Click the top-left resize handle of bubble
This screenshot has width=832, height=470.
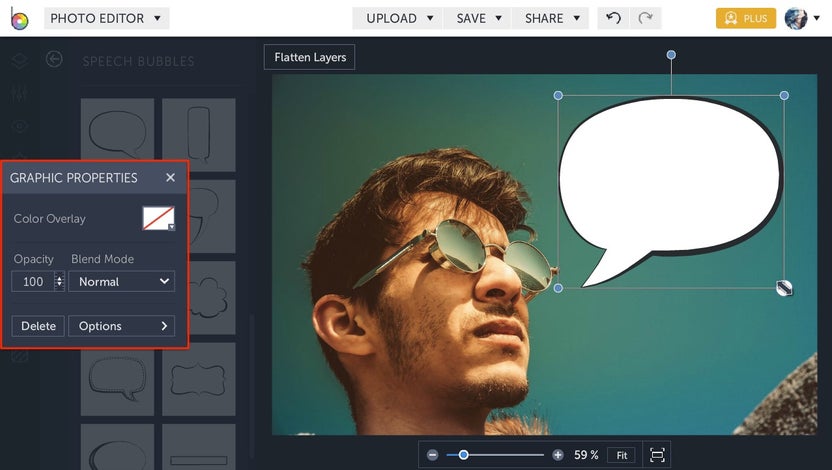click(x=558, y=95)
